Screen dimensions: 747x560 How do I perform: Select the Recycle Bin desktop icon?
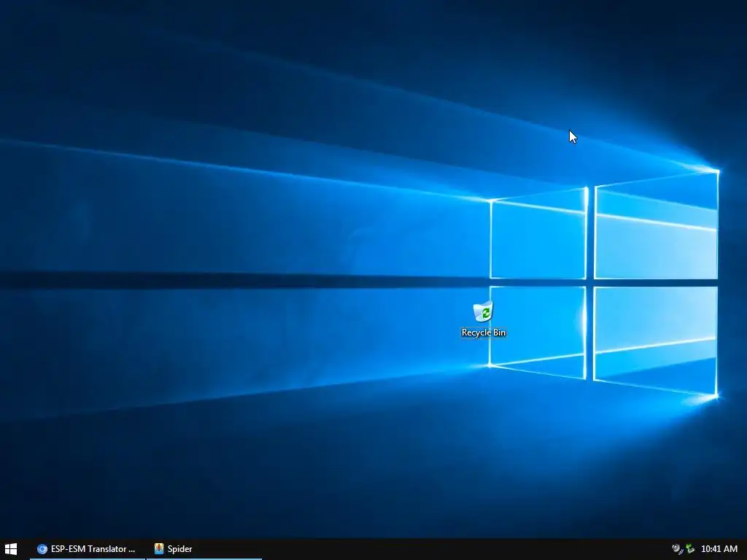tap(483, 319)
